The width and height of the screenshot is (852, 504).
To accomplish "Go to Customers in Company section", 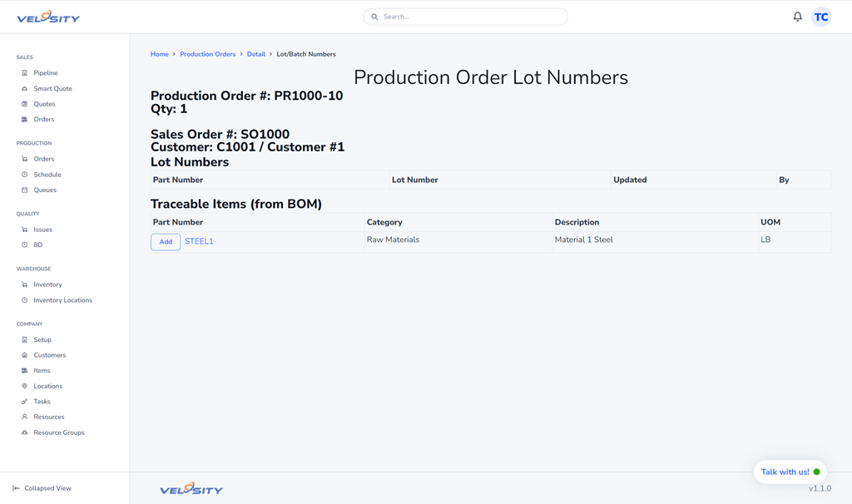I will click(x=49, y=355).
